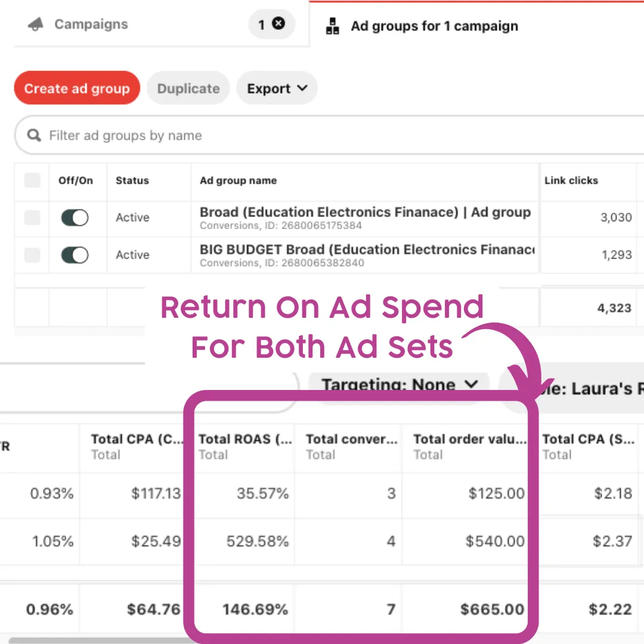The width and height of the screenshot is (644, 644).
Task: Click the 3,030 link clicks value
Action: tap(616, 217)
